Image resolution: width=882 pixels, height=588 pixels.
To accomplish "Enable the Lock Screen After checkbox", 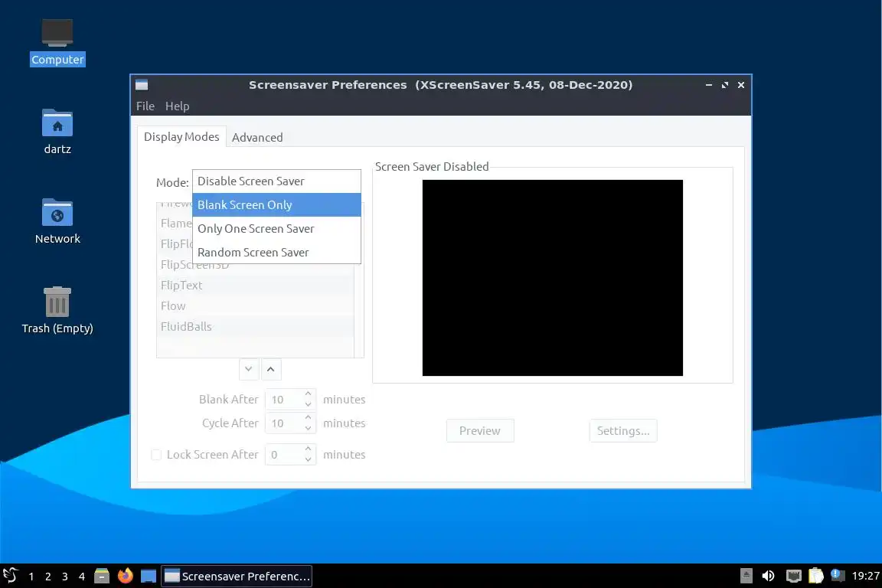I will 156,455.
